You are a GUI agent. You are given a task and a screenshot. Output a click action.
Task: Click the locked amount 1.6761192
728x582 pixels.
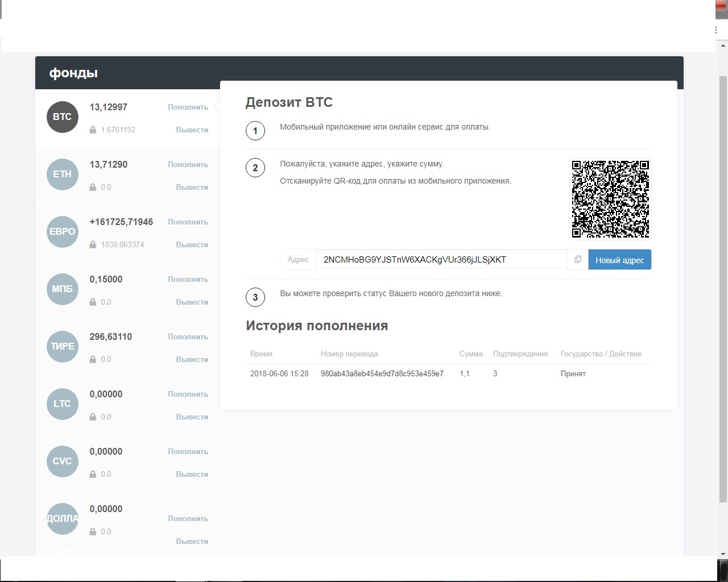click(x=118, y=130)
